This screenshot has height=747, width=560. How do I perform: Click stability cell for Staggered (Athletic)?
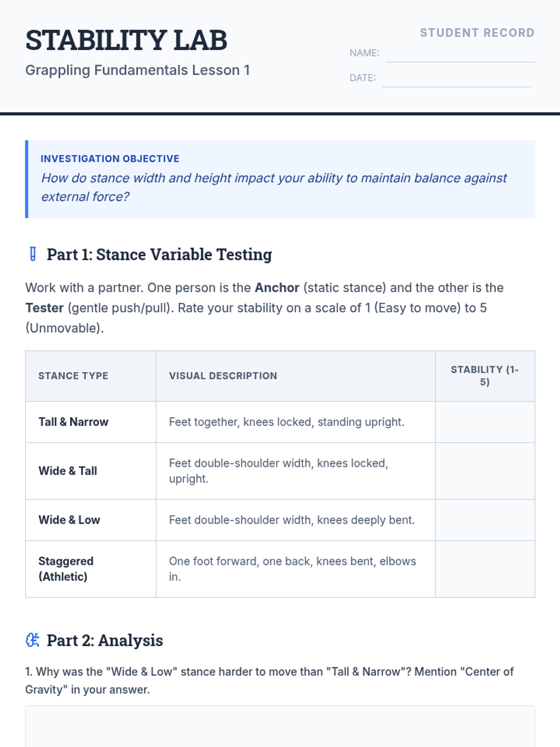point(485,569)
